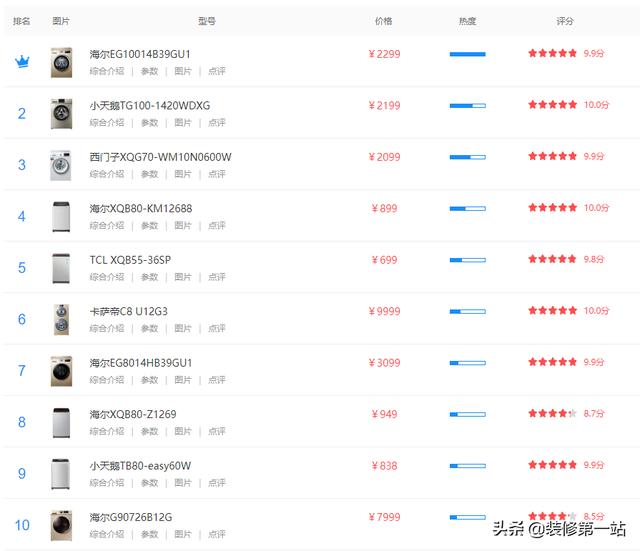The image size is (640, 551).
Task: View the 西门子XQG70-WM10N0600W washer image
Action: point(60,165)
